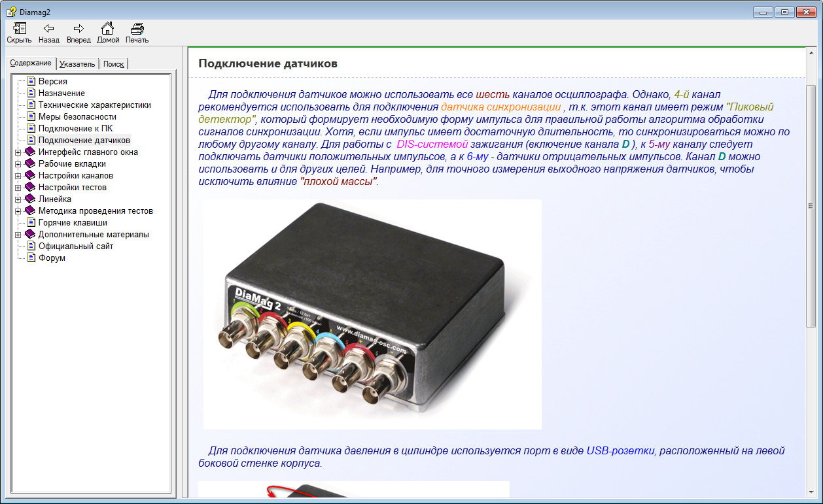Click the Интерфейс главного окна book icon
Viewport: 823px width, 504px height.
coord(30,152)
